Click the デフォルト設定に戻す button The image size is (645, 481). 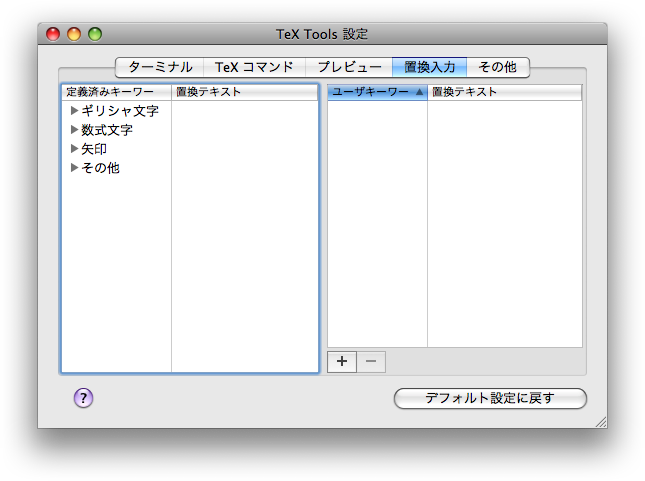[x=490, y=398]
